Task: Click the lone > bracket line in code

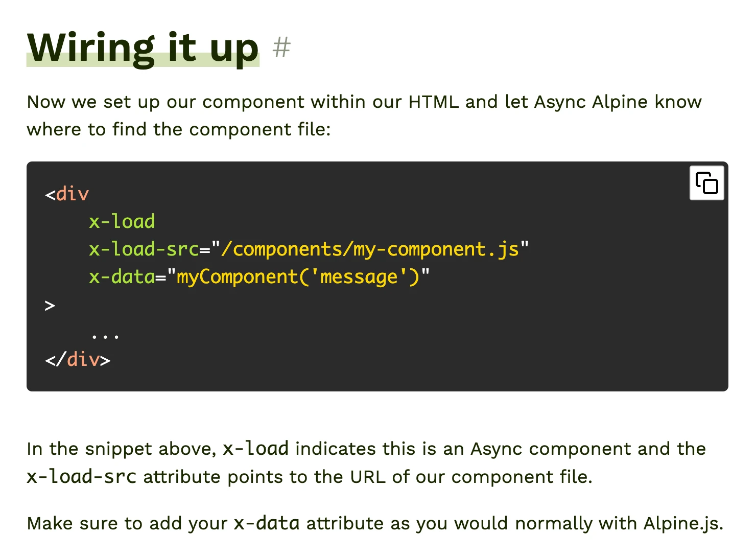Action: pos(50,306)
